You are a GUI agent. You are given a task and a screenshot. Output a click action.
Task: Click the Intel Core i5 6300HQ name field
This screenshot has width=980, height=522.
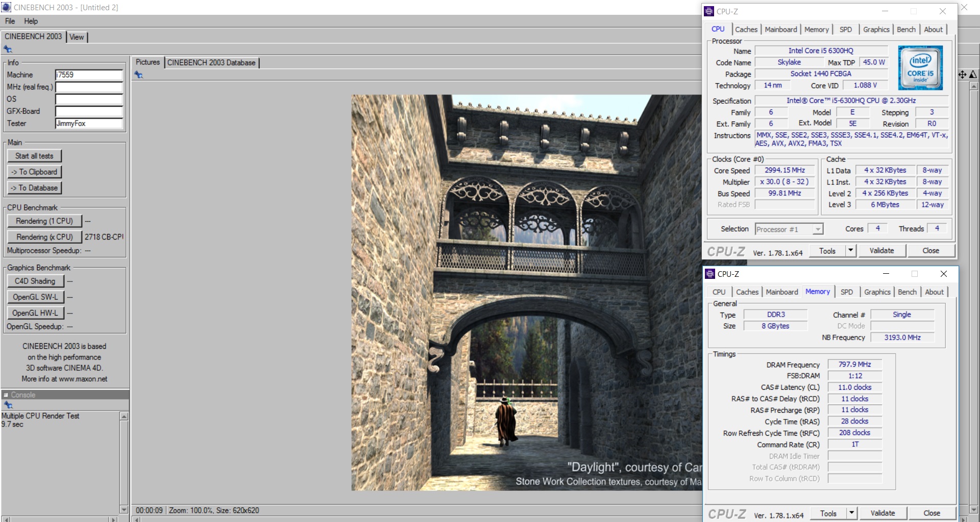[821, 51]
